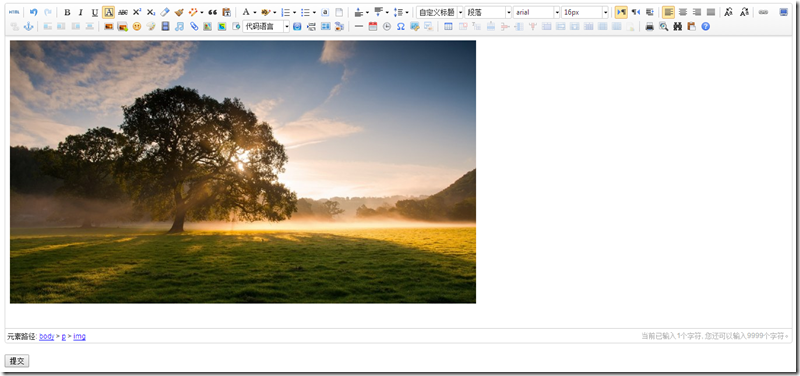
Task: Open the help question mark
Action: (706, 27)
